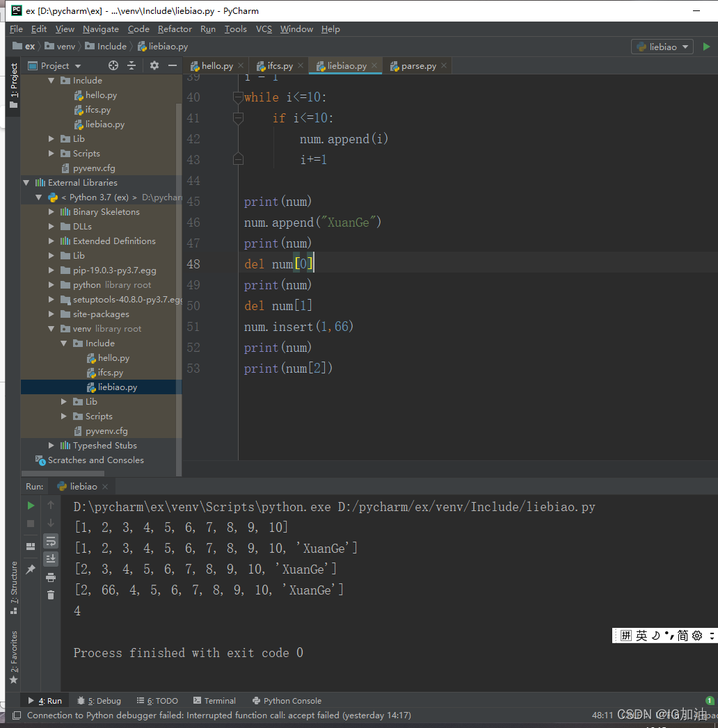The height and width of the screenshot is (728, 718).
Task: Open the Python Console tool window
Action: 287,701
